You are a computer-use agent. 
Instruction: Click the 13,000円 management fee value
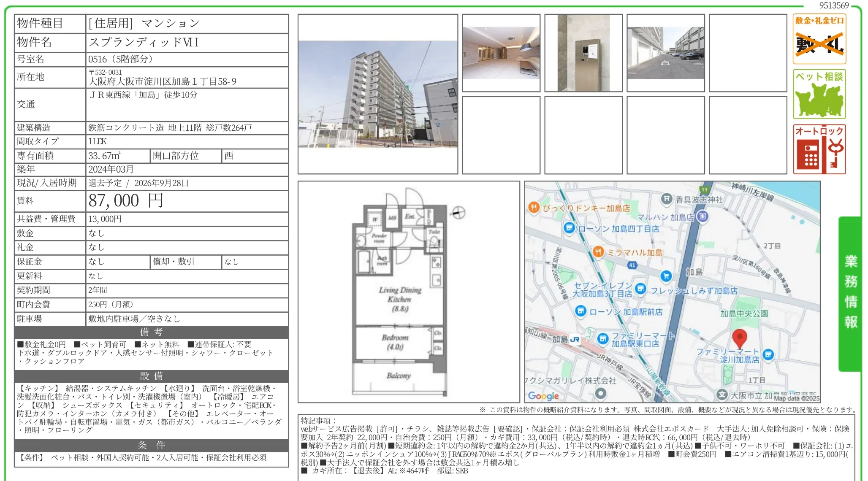[x=105, y=219]
